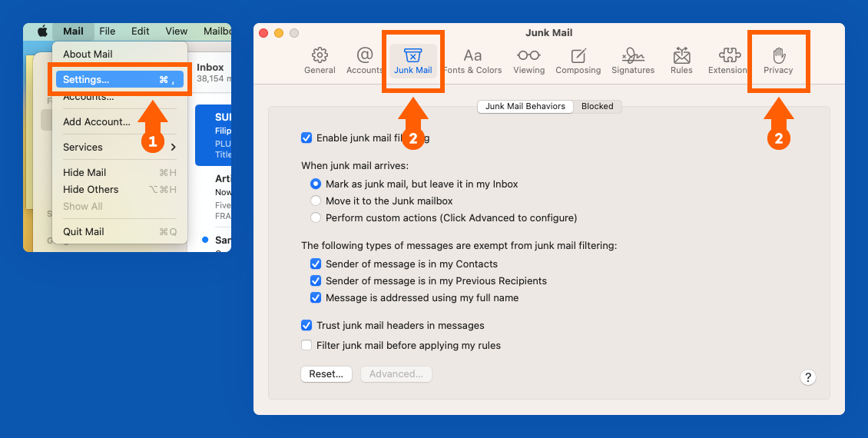Toggle Enable junk mail filtering checkbox

pos(306,138)
